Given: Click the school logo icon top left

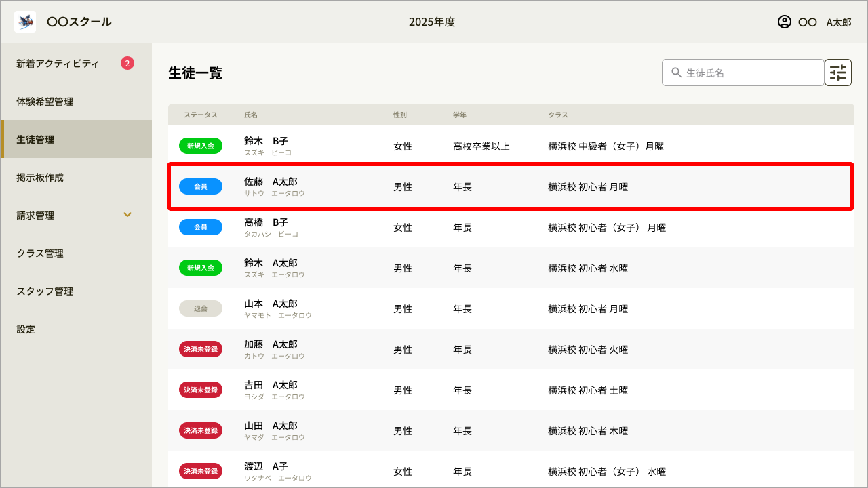Looking at the screenshot, I should coord(24,21).
